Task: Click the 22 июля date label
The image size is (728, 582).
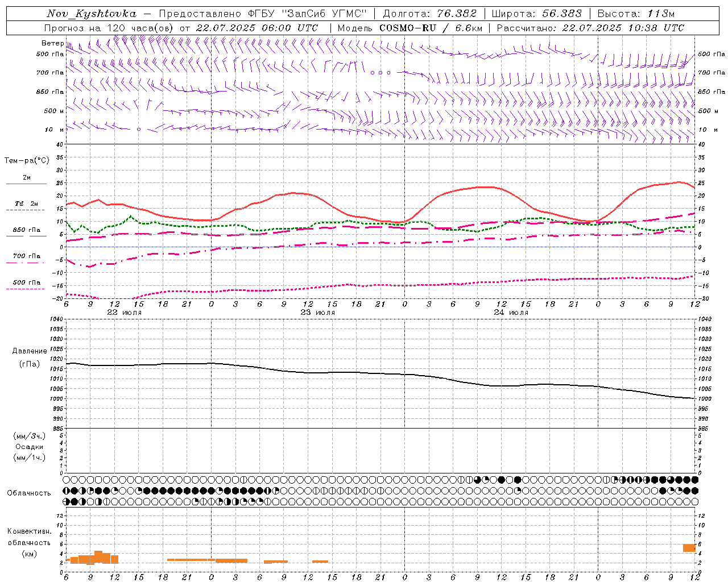Action: click(125, 313)
